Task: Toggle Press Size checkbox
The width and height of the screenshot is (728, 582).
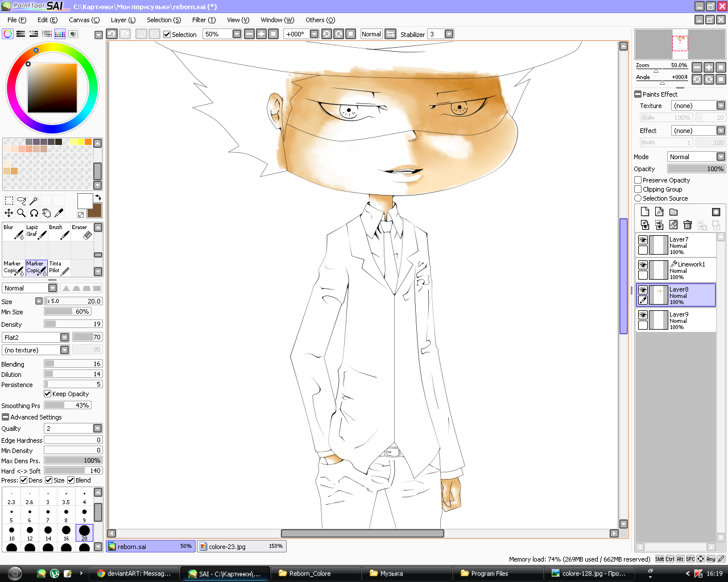Action: 49,480
